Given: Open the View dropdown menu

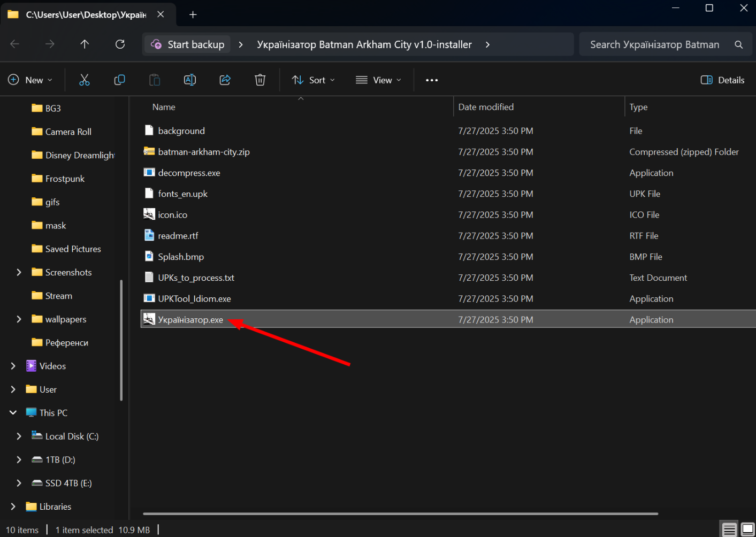Looking at the screenshot, I should [378, 80].
